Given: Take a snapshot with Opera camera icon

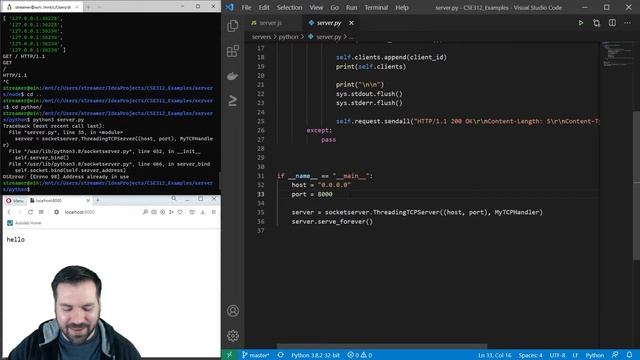Looking at the screenshot, I should [154, 212].
